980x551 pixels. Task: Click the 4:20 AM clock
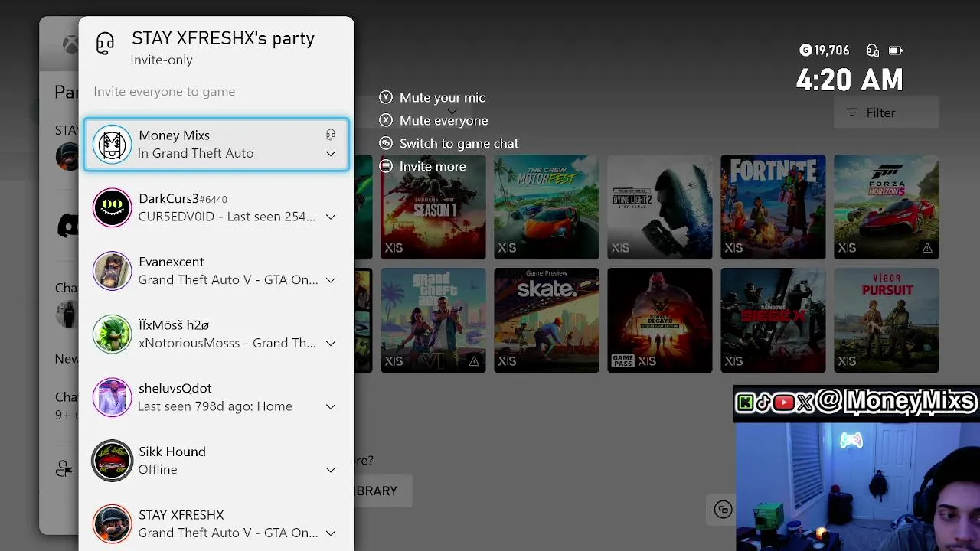tap(850, 80)
